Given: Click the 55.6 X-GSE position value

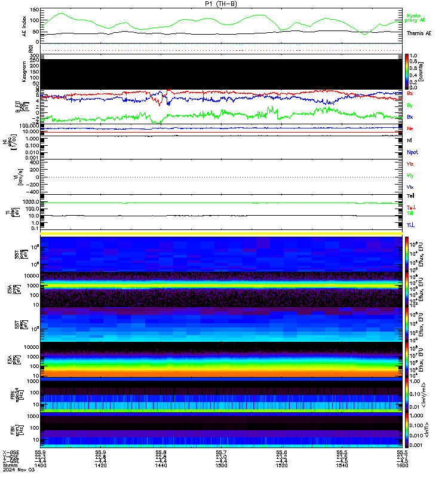Looking at the screenshot, I should tap(281, 452).
